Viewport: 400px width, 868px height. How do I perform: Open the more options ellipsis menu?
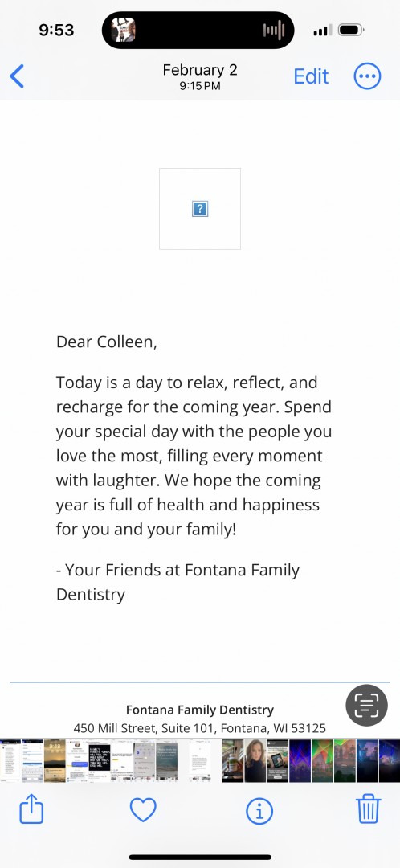tap(367, 76)
